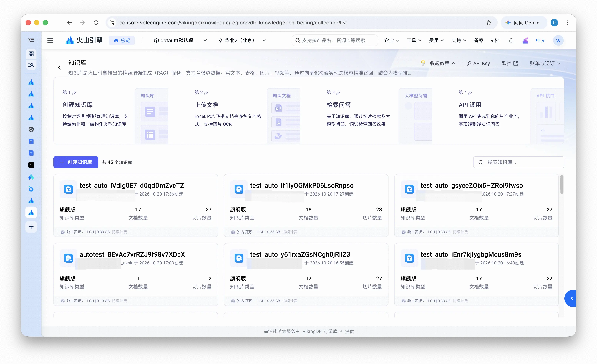Go to 总览 overview tab
The image size is (597, 364).
tap(122, 40)
